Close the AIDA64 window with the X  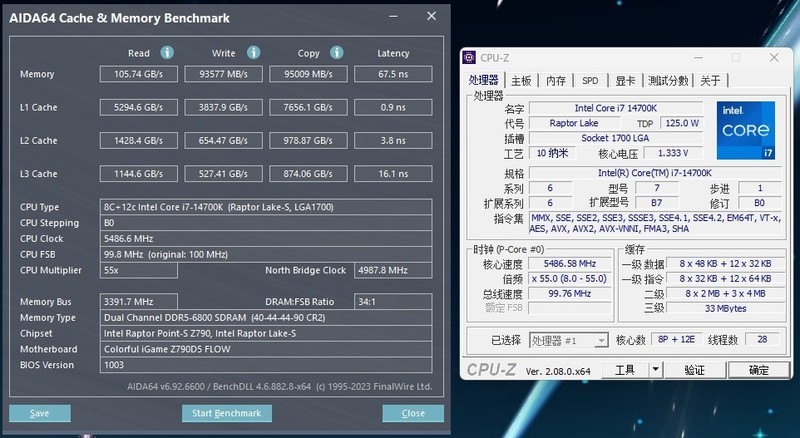pos(432,16)
